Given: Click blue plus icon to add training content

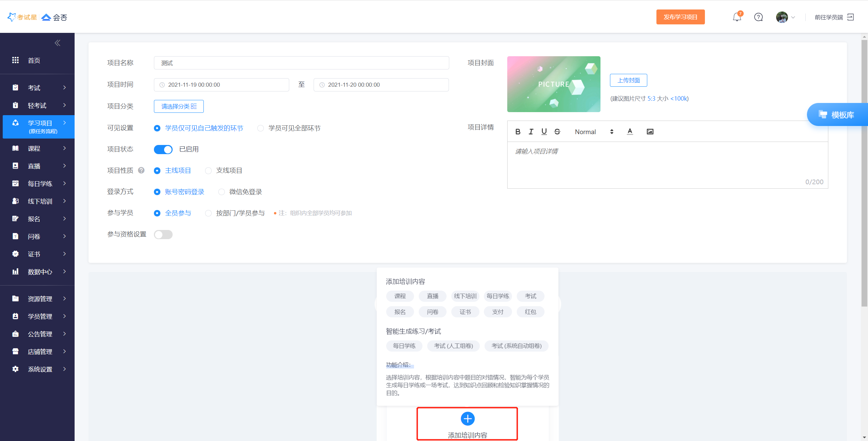Looking at the screenshot, I should (x=467, y=419).
